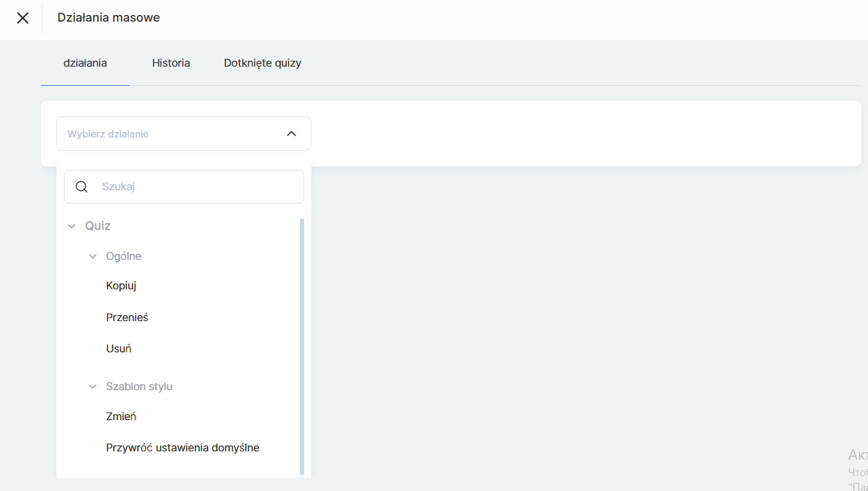Image resolution: width=868 pixels, height=491 pixels.
Task: Click the dropdown list vertical scrollbar
Action: (x=302, y=346)
